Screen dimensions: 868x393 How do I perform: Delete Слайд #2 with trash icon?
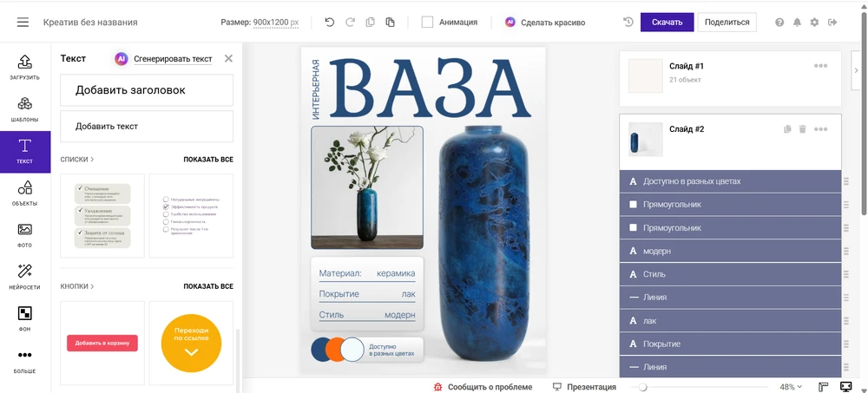pos(803,129)
